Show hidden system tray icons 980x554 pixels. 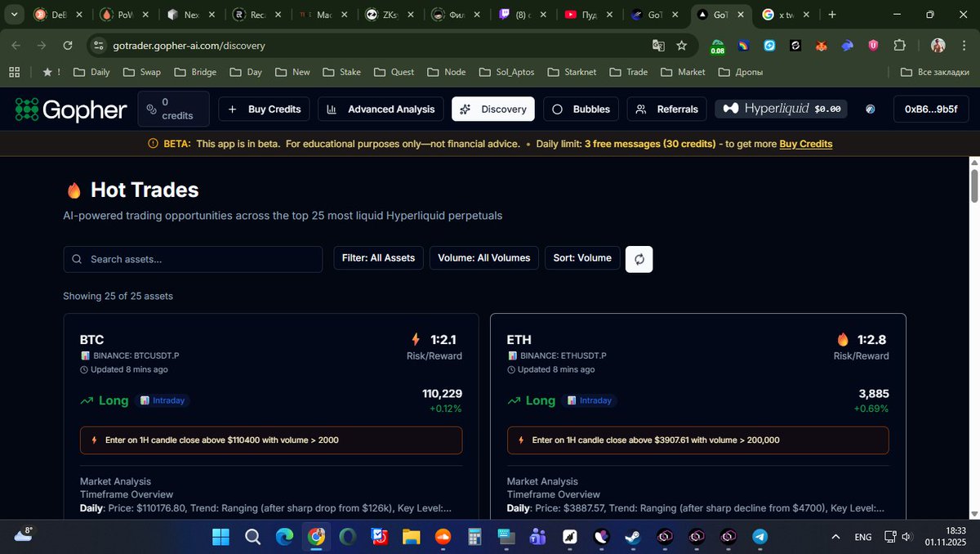[835, 537]
